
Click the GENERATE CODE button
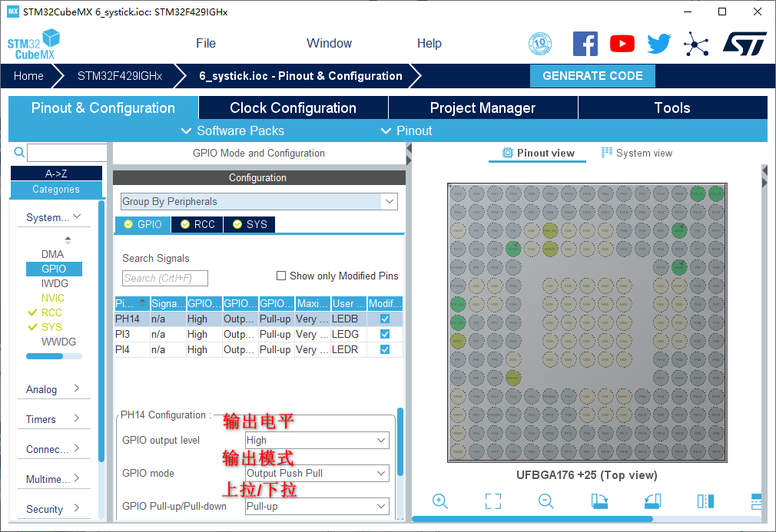click(592, 76)
